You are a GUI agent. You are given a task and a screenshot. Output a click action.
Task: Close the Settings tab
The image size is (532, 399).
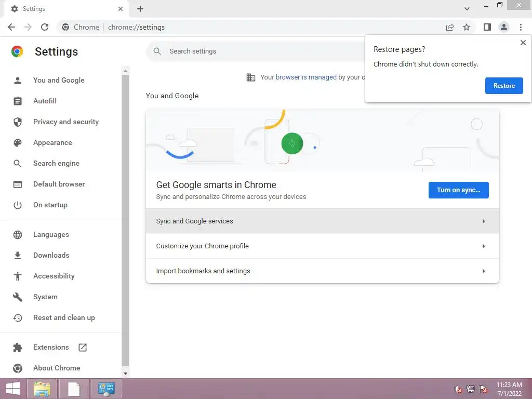tap(121, 9)
